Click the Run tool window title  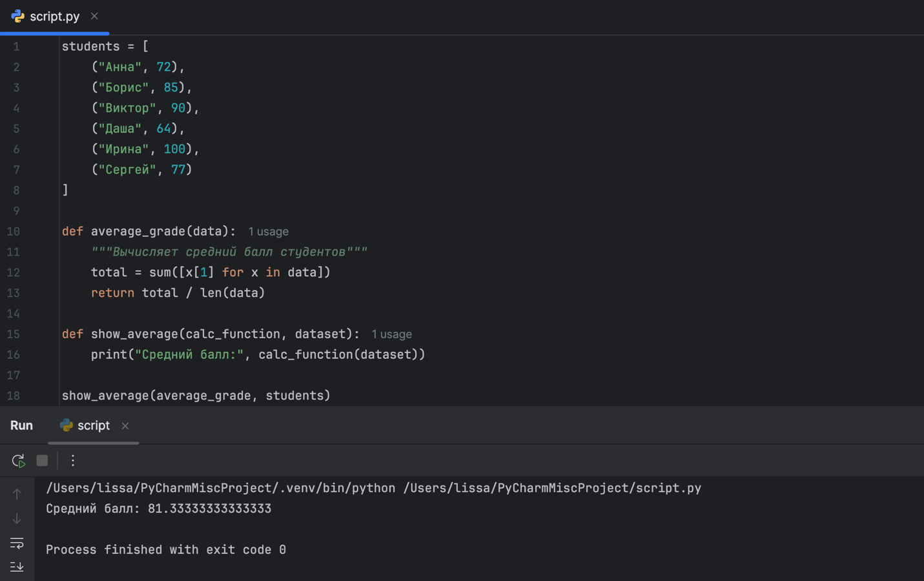point(21,425)
